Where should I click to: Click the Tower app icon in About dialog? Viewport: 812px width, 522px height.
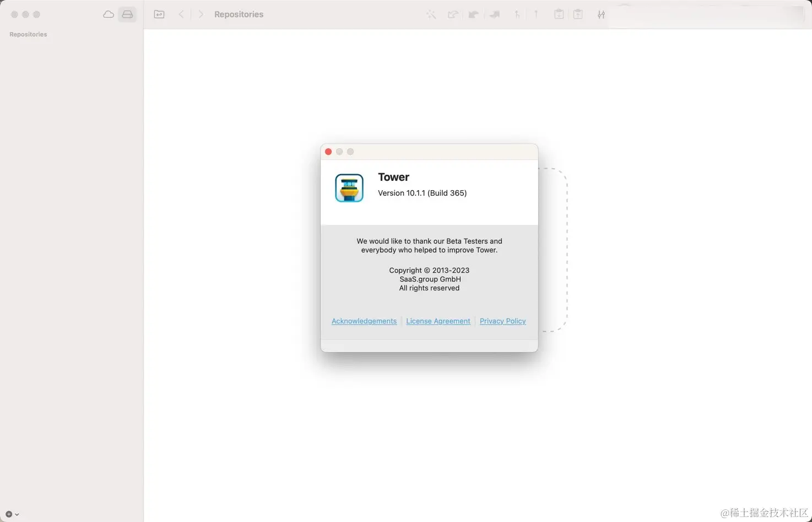tap(349, 188)
